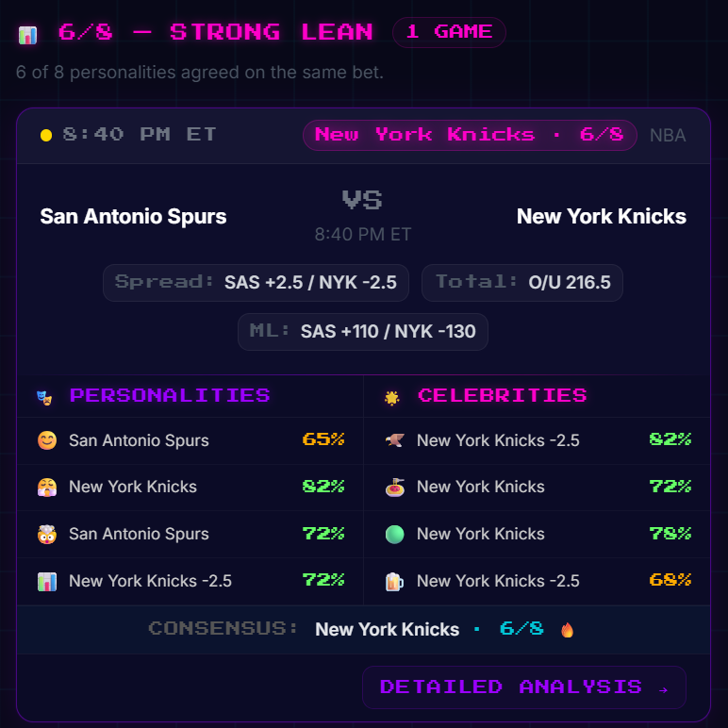The image size is (728, 728).
Task: Open Detailed Analysis
Action: pyautogui.click(x=523, y=687)
